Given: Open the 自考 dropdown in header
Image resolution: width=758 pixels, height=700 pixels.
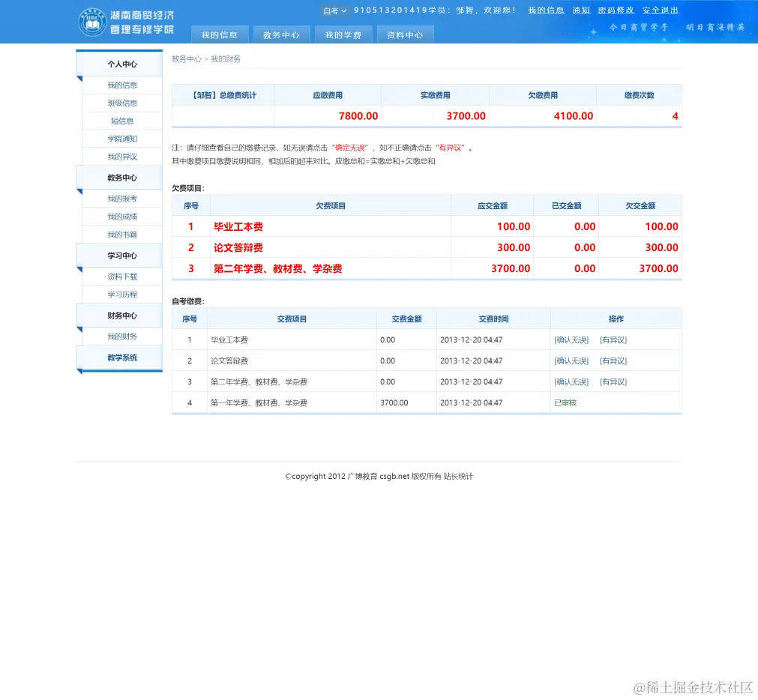Looking at the screenshot, I should [x=334, y=10].
